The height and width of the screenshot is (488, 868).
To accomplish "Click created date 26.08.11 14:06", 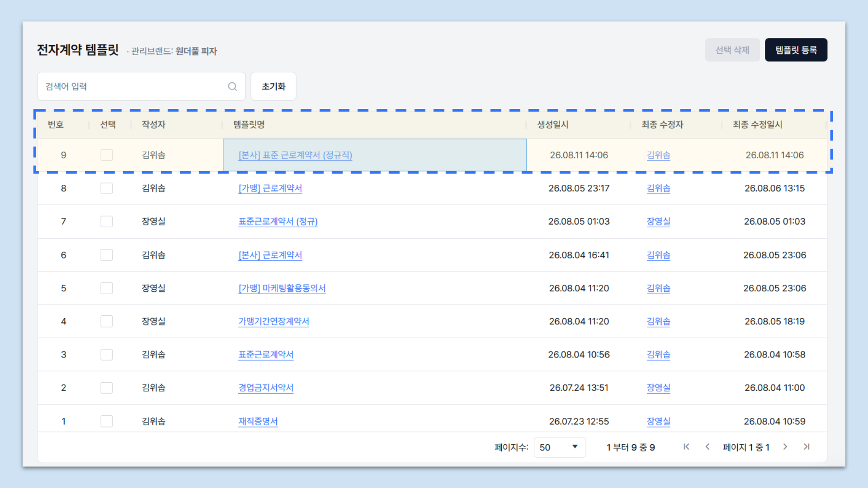I will 579,155.
